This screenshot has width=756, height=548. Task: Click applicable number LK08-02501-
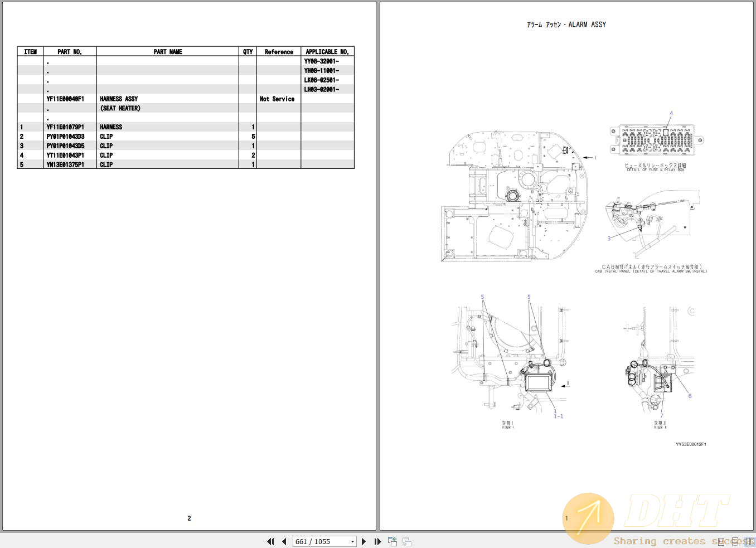click(322, 80)
